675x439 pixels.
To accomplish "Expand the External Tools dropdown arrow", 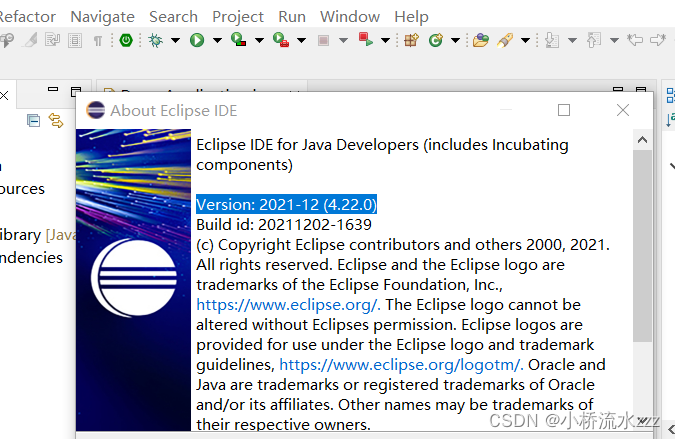I will [301, 40].
